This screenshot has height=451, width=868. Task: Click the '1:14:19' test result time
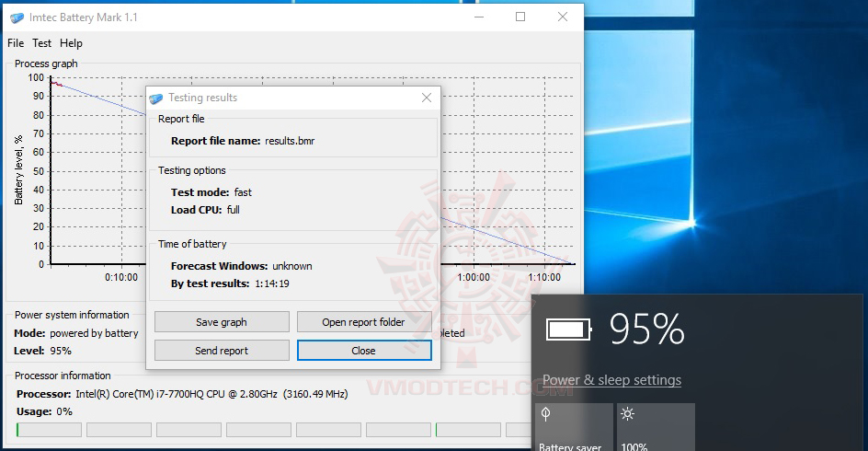coord(272,283)
